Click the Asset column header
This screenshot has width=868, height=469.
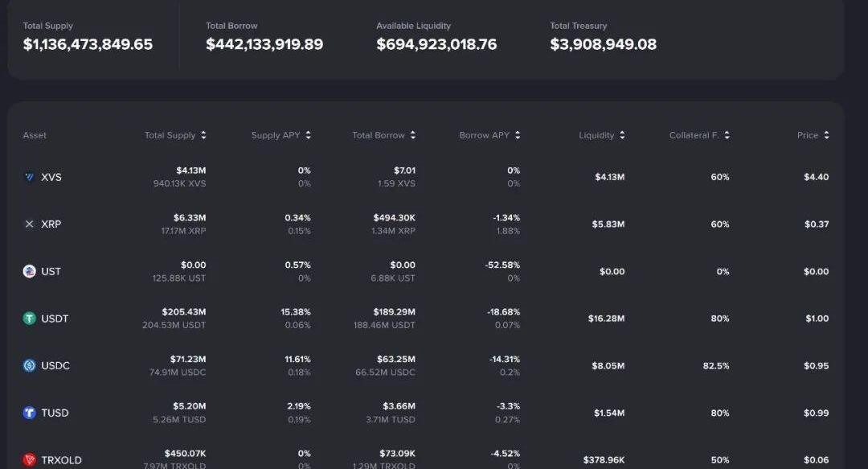[x=35, y=136]
